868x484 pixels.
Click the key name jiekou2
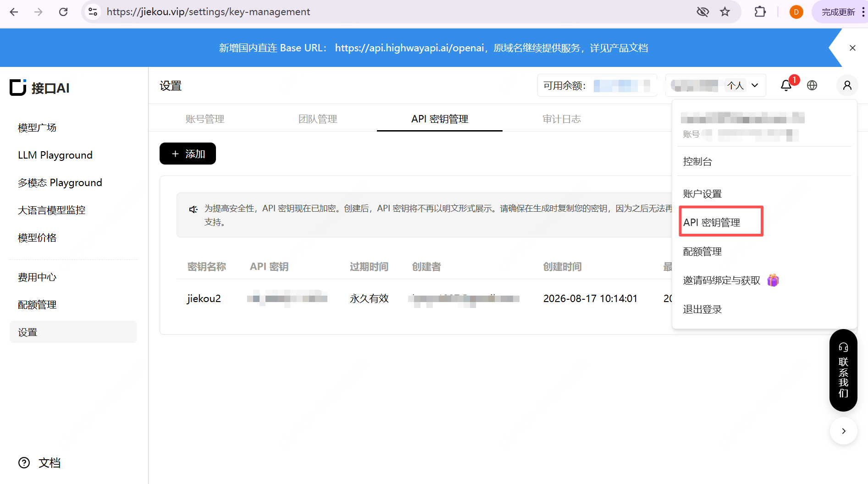click(x=204, y=299)
